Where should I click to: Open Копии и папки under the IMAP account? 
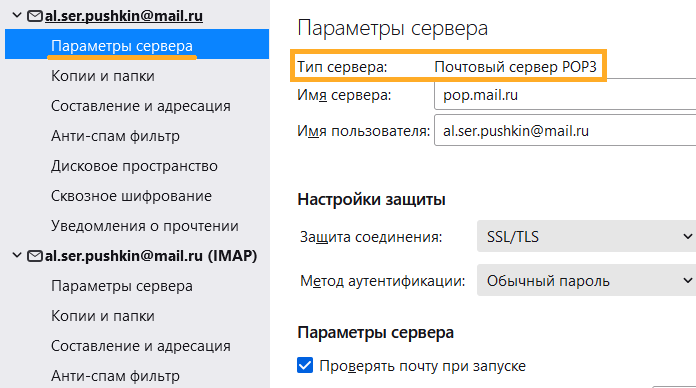137,316
